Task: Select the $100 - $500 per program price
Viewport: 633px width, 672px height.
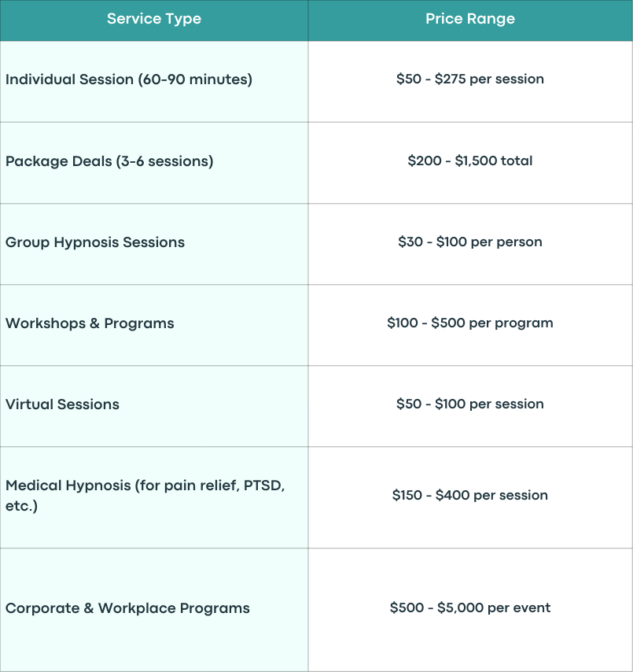Action: pos(470,323)
